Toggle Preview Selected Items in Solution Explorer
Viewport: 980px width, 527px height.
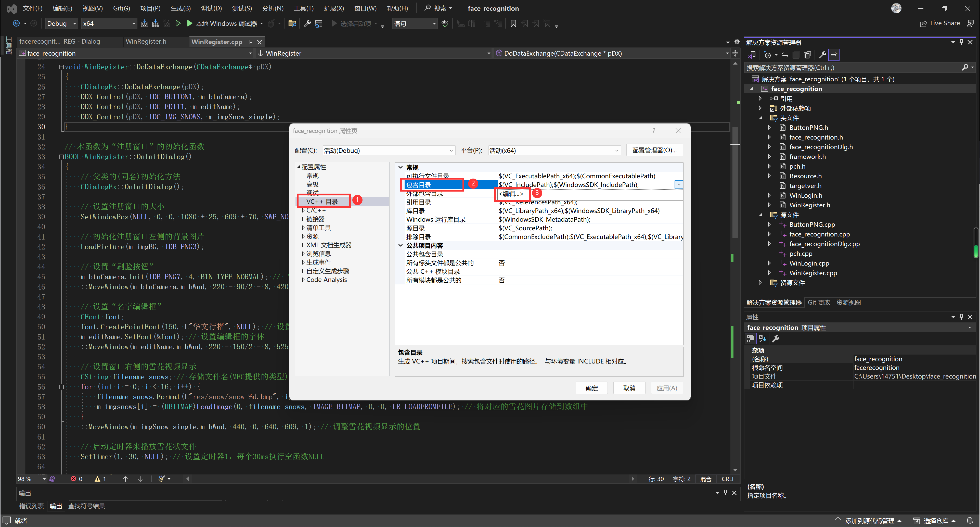[x=834, y=55]
